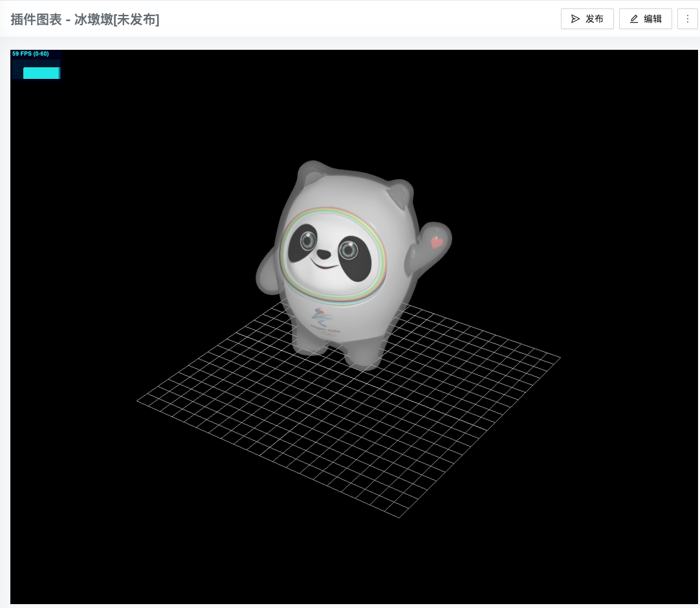
Task: Click the red heart on the raised paw
Action: [437, 243]
